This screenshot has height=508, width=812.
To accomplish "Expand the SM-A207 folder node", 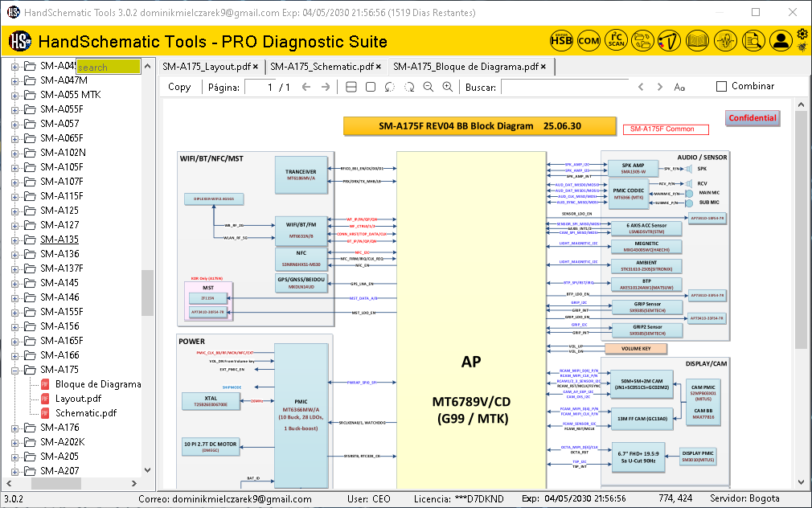I will (x=15, y=471).
